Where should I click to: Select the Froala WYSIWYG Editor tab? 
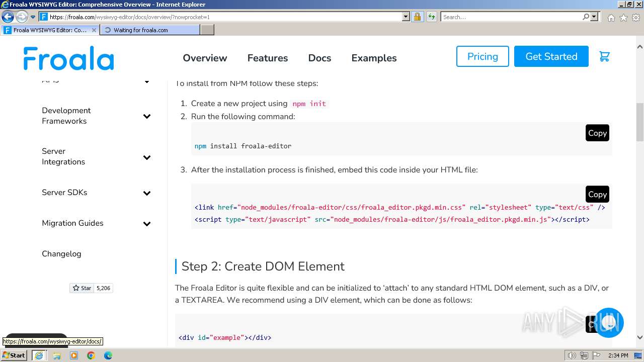click(50, 30)
